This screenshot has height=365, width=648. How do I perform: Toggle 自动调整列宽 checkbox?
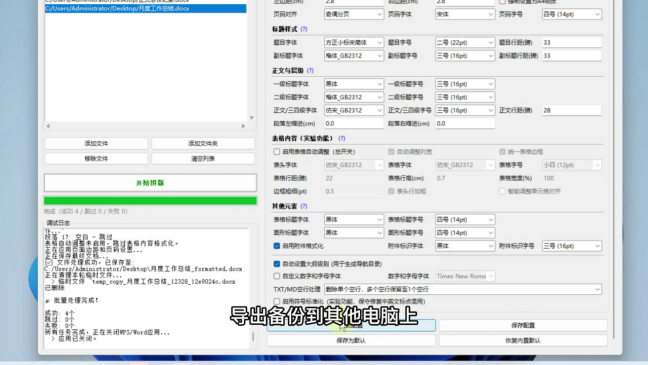click(x=391, y=152)
